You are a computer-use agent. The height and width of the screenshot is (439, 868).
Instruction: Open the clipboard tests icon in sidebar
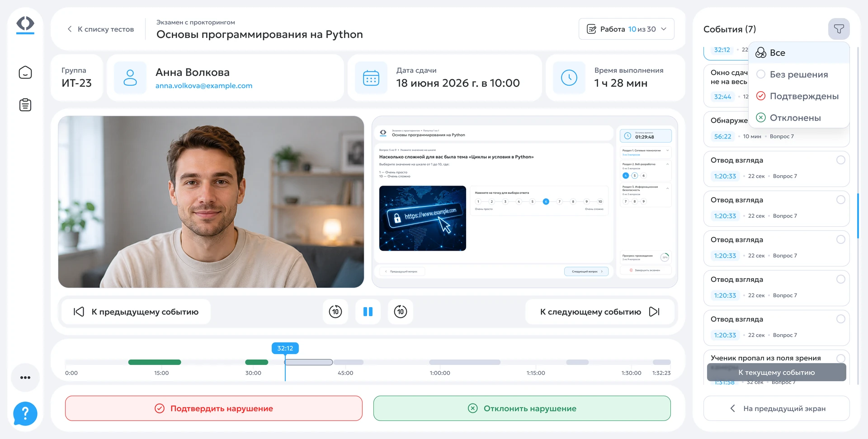[25, 105]
